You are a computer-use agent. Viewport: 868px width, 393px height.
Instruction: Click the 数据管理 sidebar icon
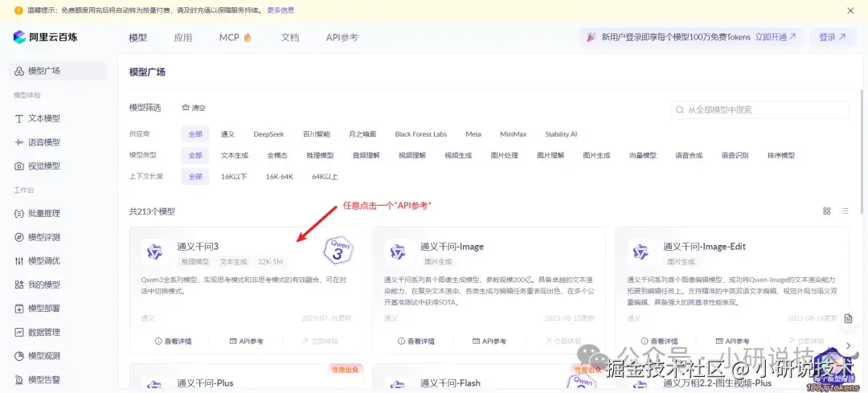pos(18,332)
